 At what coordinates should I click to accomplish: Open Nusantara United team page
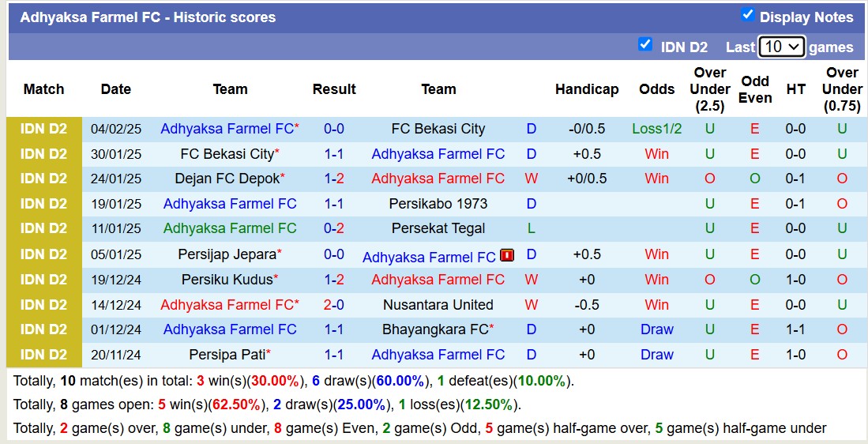tap(438, 305)
